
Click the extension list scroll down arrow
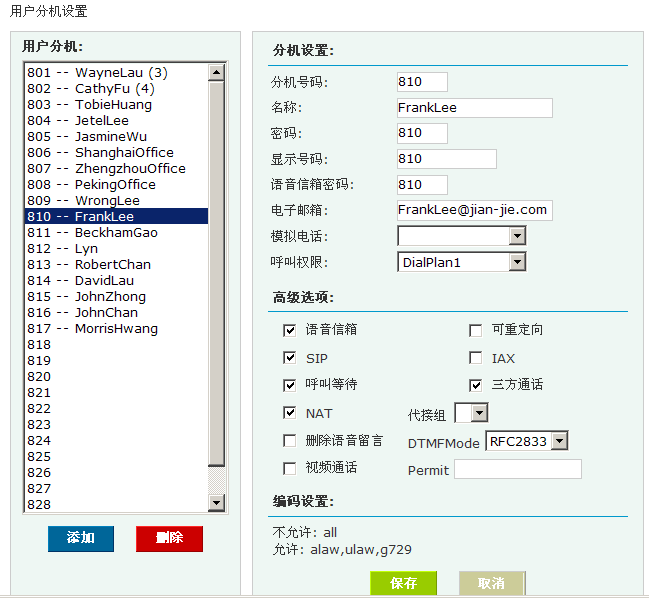pyautogui.click(x=216, y=503)
